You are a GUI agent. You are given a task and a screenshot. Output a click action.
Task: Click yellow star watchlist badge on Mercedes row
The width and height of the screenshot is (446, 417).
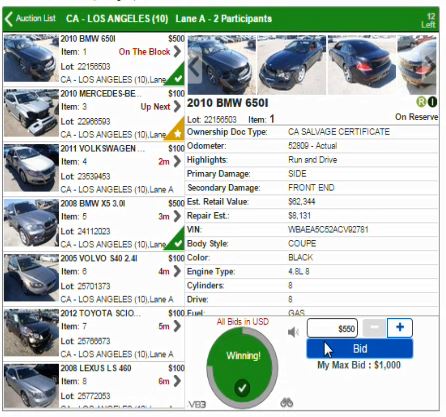pos(177,132)
